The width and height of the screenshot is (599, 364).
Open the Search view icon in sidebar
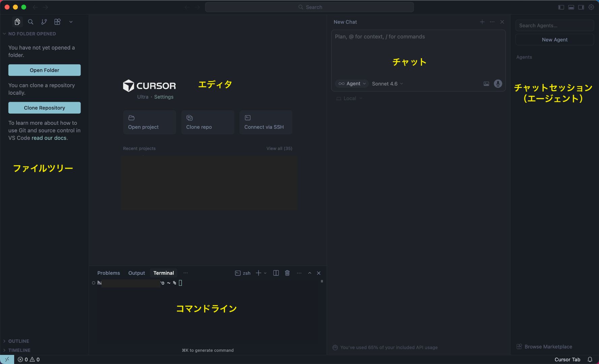[31, 22]
